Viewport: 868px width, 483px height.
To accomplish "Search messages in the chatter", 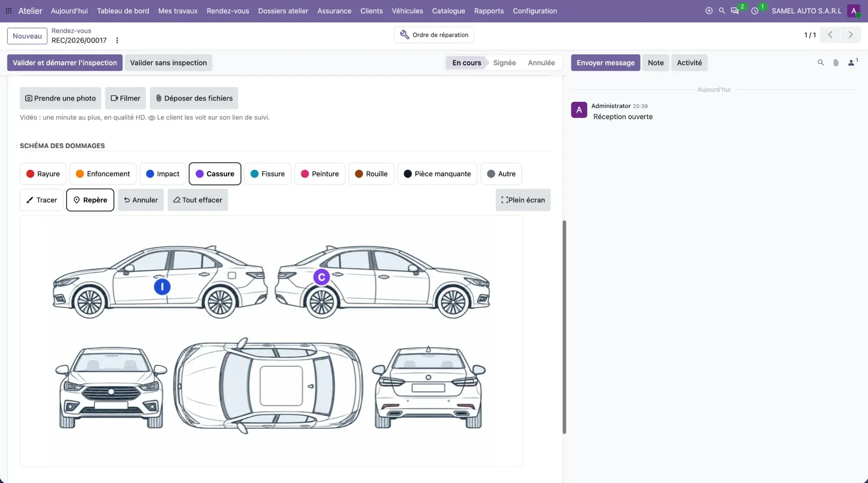I will 821,63.
